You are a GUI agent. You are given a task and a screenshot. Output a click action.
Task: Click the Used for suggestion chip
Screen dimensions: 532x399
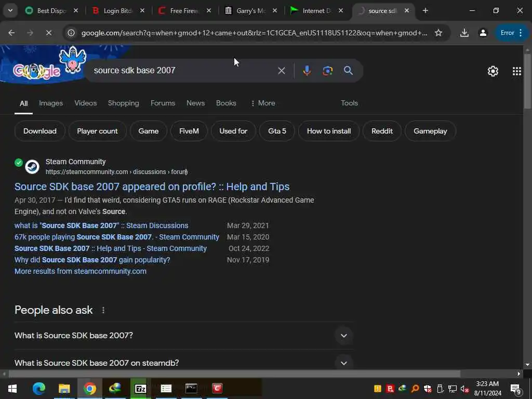(233, 131)
